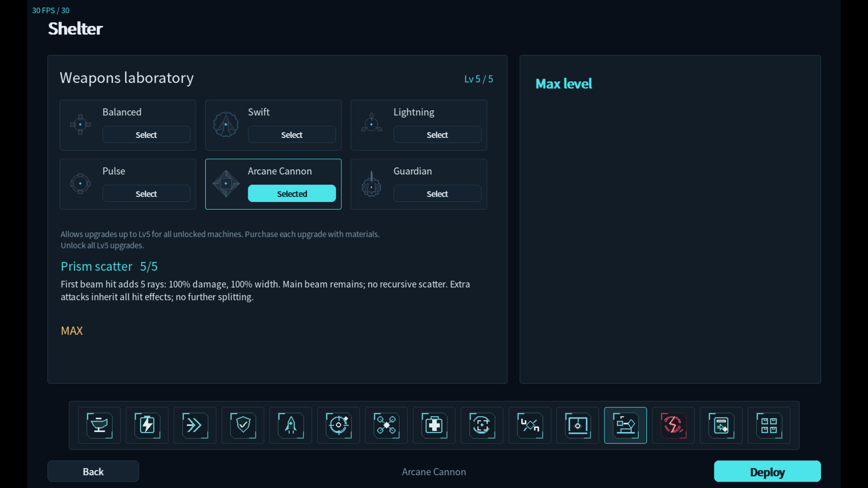
Task: Open the monitor eye facility icon
Action: pyautogui.click(x=578, y=425)
